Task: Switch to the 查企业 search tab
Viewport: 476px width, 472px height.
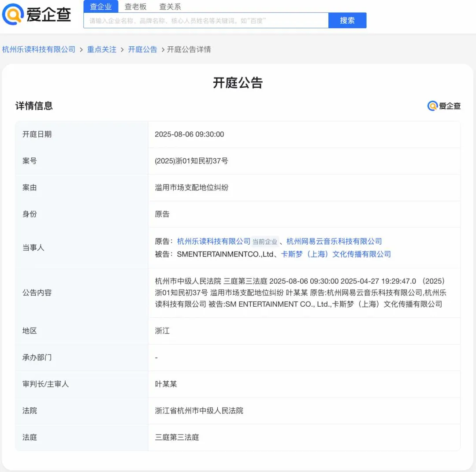Action: (x=101, y=7)
